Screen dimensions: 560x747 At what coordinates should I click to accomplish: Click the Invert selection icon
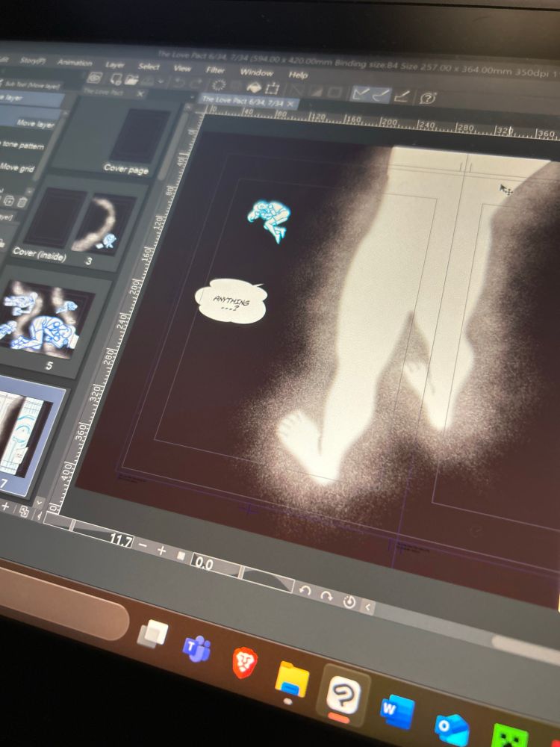coord(315,90)
